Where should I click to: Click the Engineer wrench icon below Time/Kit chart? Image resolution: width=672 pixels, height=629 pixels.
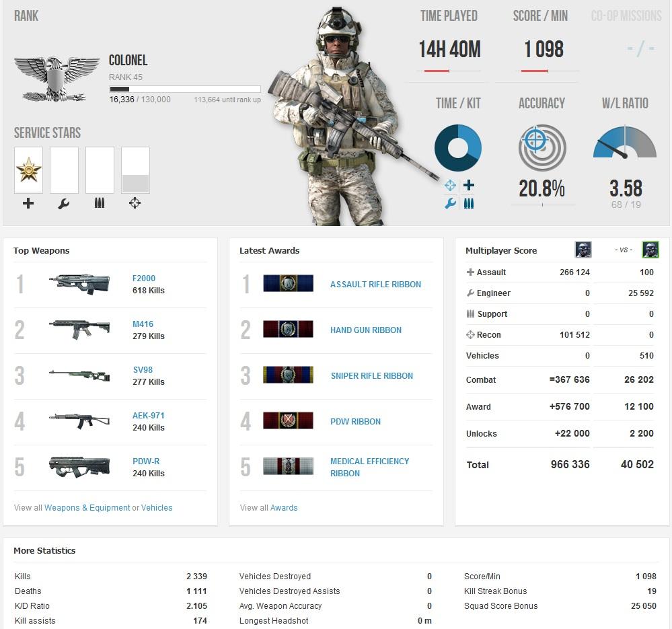pos(450,204)
